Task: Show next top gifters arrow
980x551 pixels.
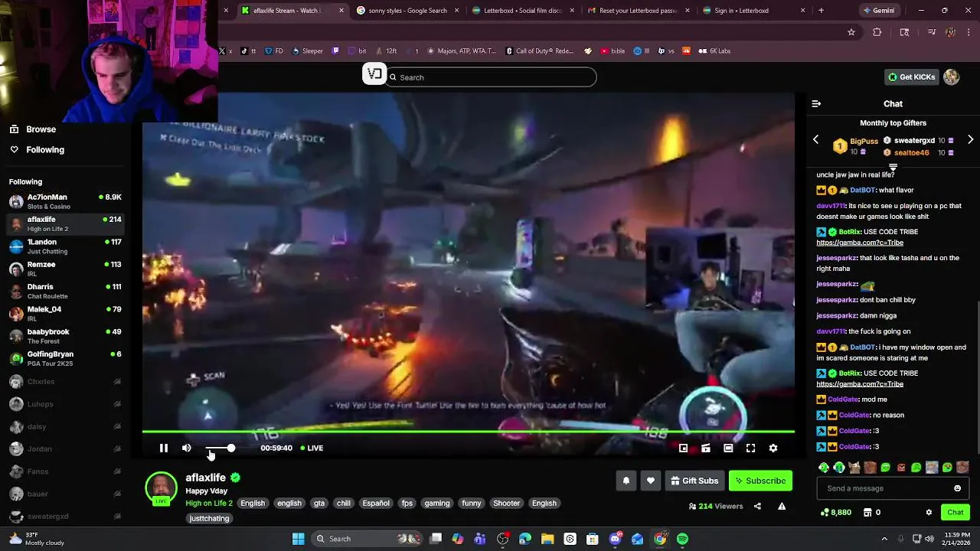Action: 970,140
